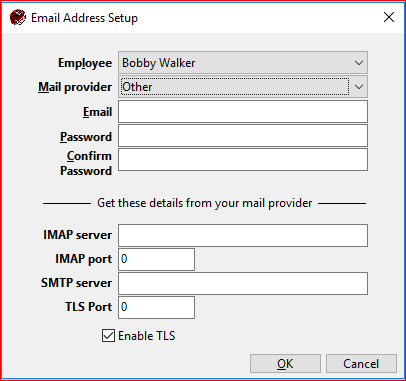
Task: Click the Confirm Password label
Action: pyautogui.click(x=86, y=163)
